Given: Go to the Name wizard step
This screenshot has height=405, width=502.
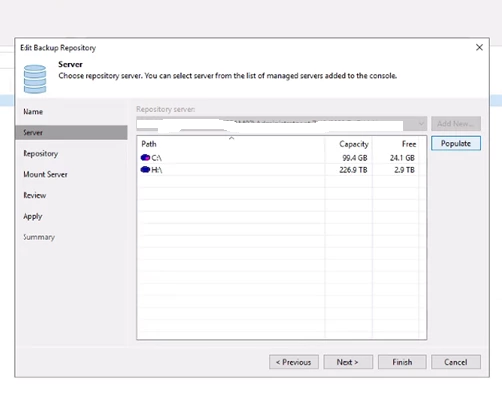Looking at the screenshot, I should click(33, 112).
